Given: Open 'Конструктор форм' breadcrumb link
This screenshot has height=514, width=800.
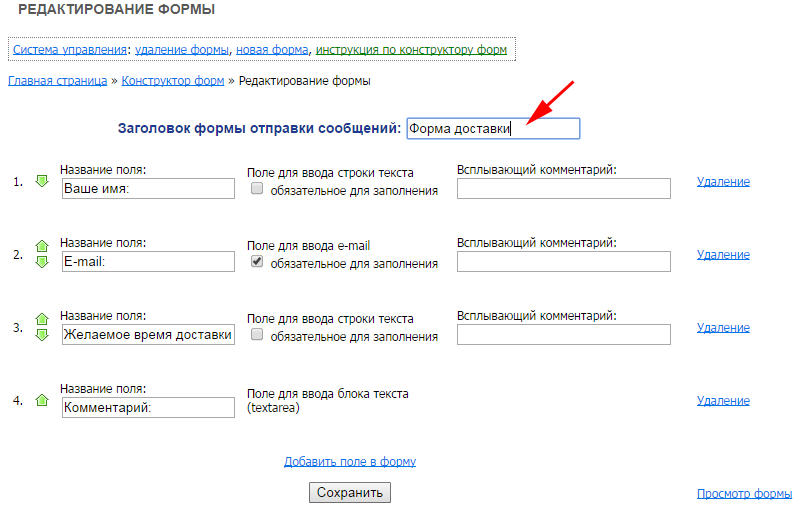Looking at the screenshot, I should (x=172, y=81).
